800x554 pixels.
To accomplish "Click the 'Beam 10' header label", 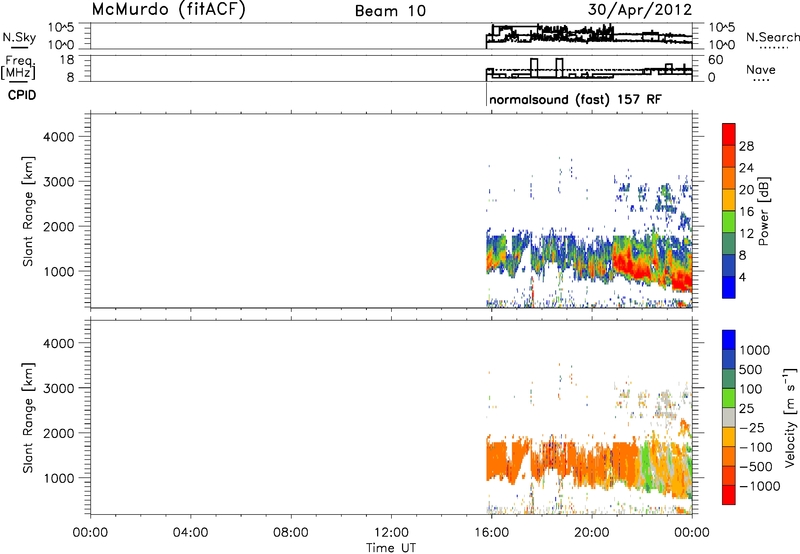I will (x=390, y=11).
